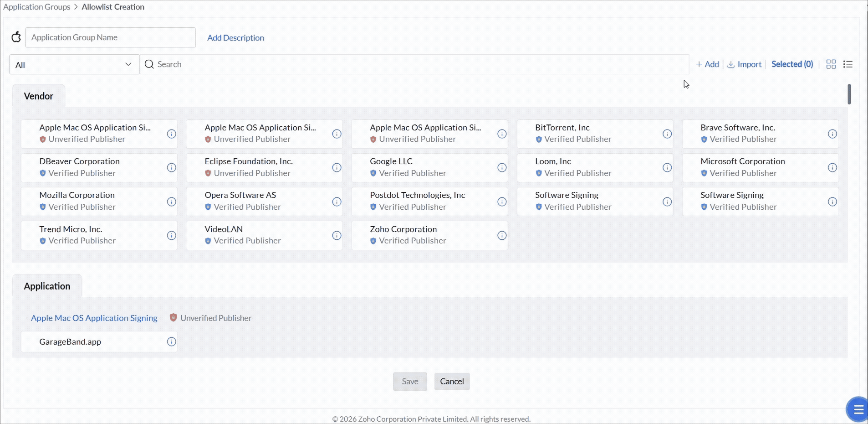Viewport: 868px width, 424px height.
Task: Select the BitTorrent, Inc vendor card
Action: (x=595, y=134)
